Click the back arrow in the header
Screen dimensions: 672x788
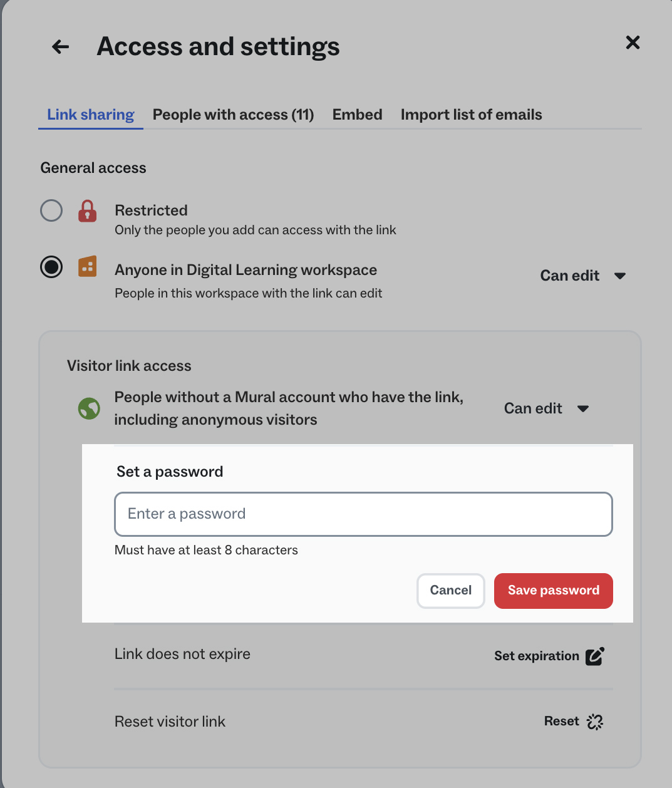59,46
